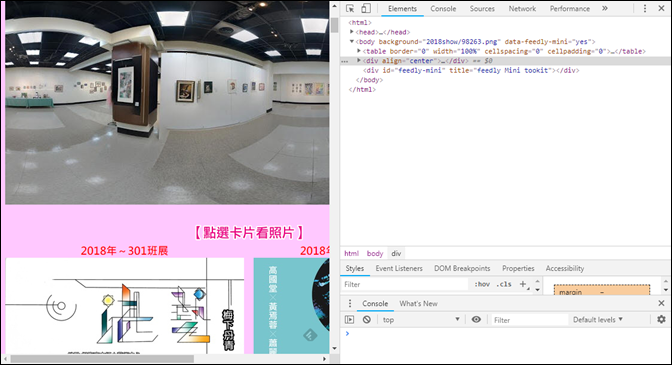Image resolution: width=672 pixels, height=365 pixels.
Task: Collapse the body element node
Action: [x=352, y=42]
